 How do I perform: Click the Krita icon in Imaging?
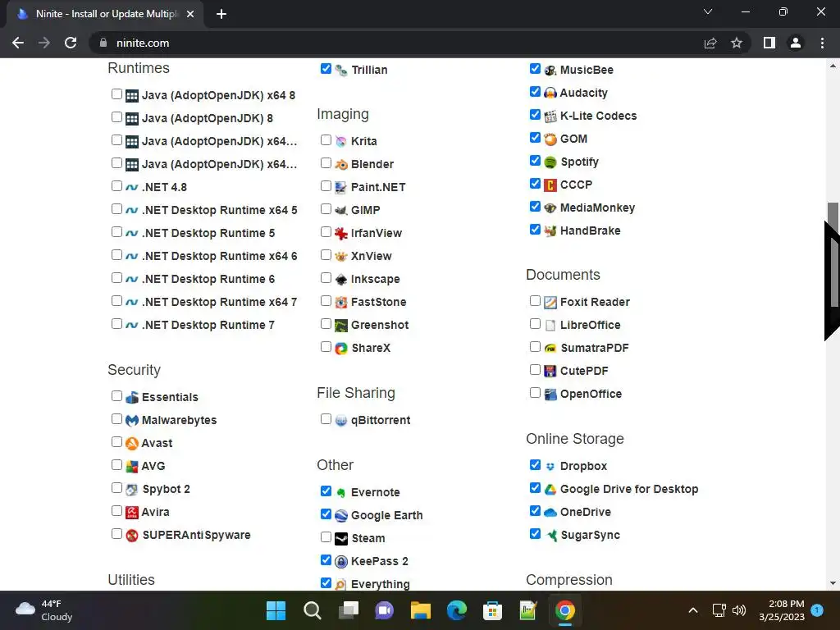(341, 141)
